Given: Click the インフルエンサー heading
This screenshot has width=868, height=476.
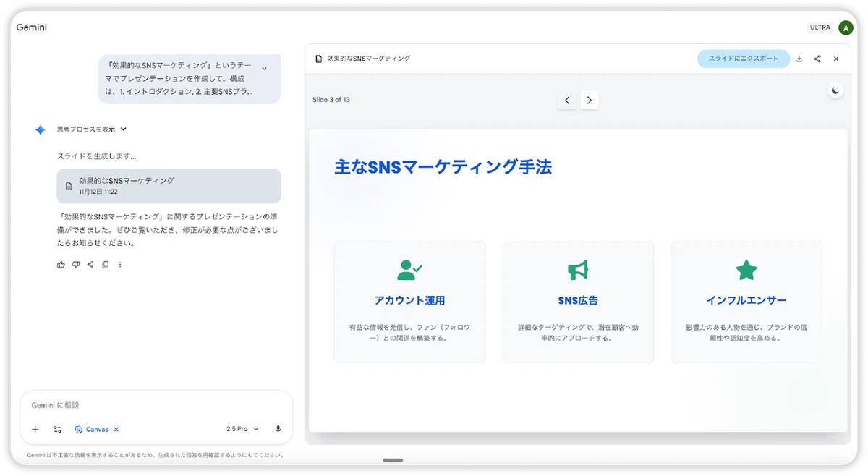Looking at the screenshot, I should pos(746,300).
